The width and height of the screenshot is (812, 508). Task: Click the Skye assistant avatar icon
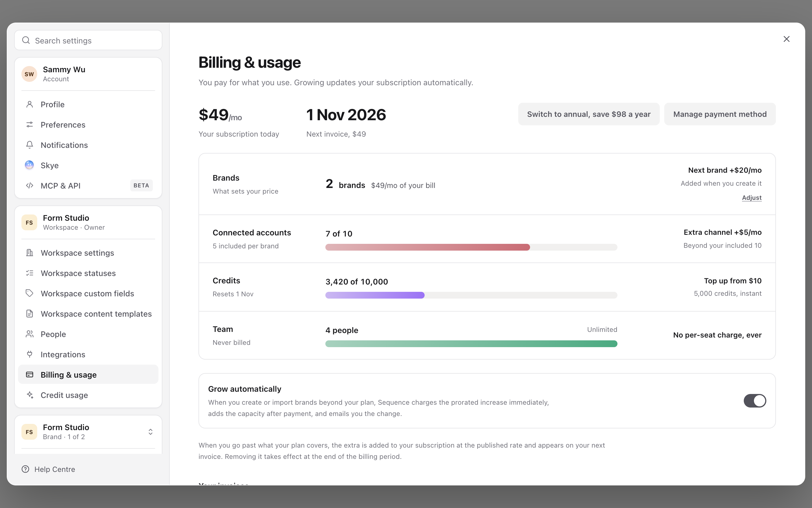30,165
